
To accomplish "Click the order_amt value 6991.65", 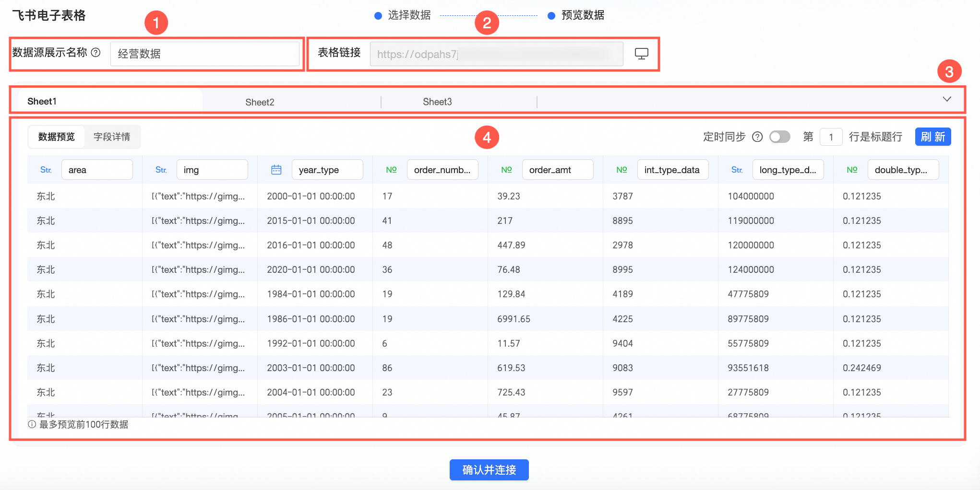I will (514, 319).
